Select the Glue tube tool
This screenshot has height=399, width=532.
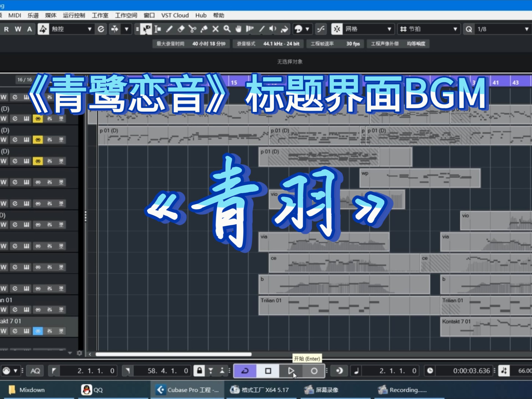(204, 29)
